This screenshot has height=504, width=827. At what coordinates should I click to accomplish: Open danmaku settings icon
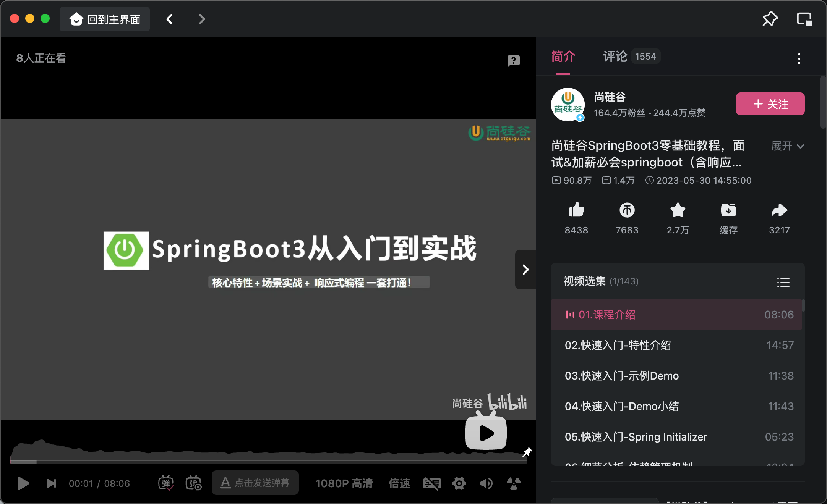193,483
